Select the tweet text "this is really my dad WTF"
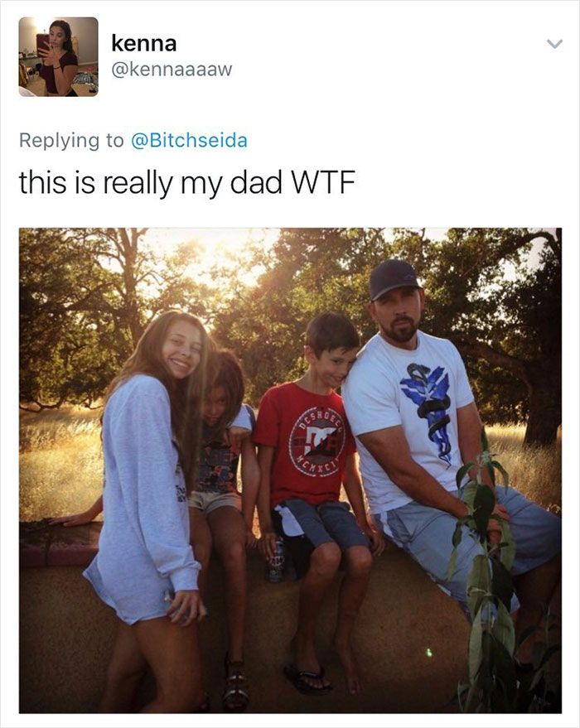The image size is (580, 728). click(x=186, y=182)
